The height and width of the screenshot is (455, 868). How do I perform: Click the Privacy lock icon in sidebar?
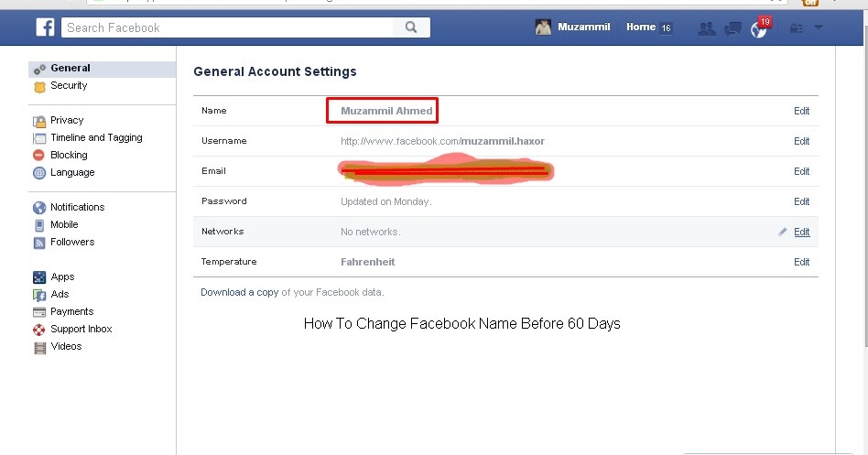[39, 121]
